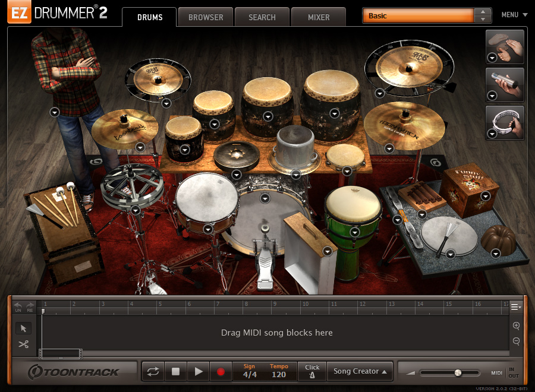This screenshot has width=535, height=392.
Task: Click the shaker instrument thumbnail
Action: 506,84
